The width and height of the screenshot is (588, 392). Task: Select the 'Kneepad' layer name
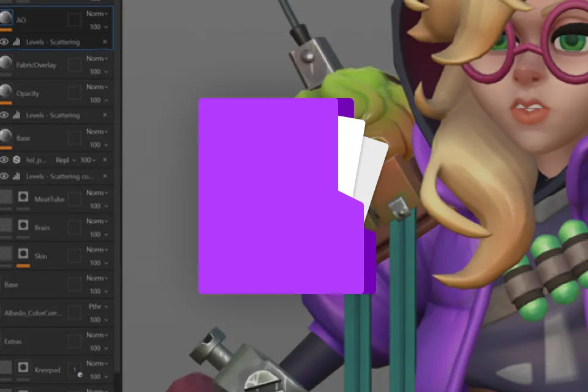point(47,370)
